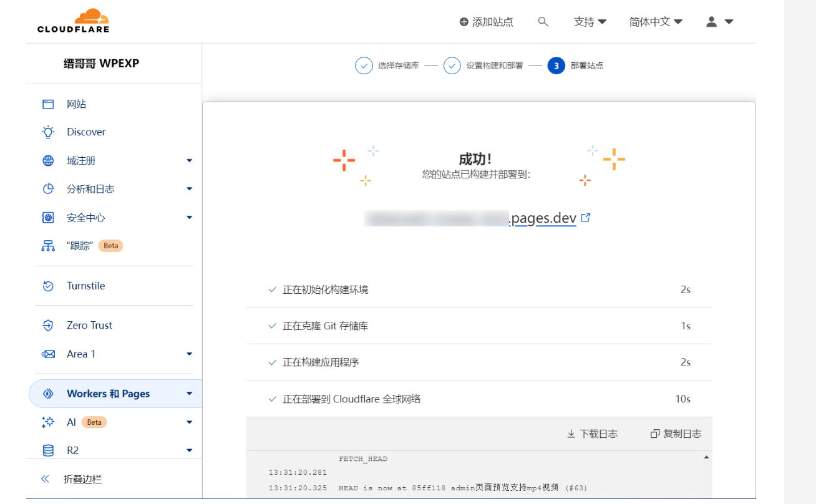Viewport: 816px width, 504px height.
Task: Click the Turnstile icon in sidebar
Action: 48,286
